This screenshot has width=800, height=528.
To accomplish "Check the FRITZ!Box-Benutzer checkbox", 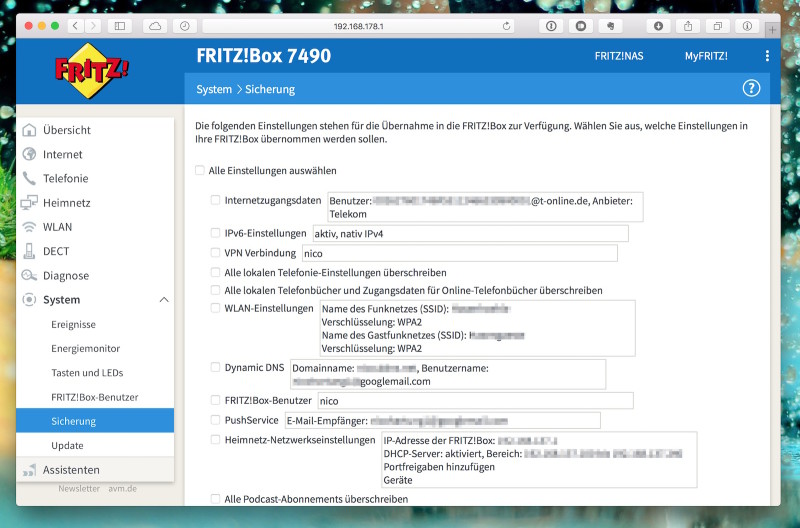I will [216, 400].
